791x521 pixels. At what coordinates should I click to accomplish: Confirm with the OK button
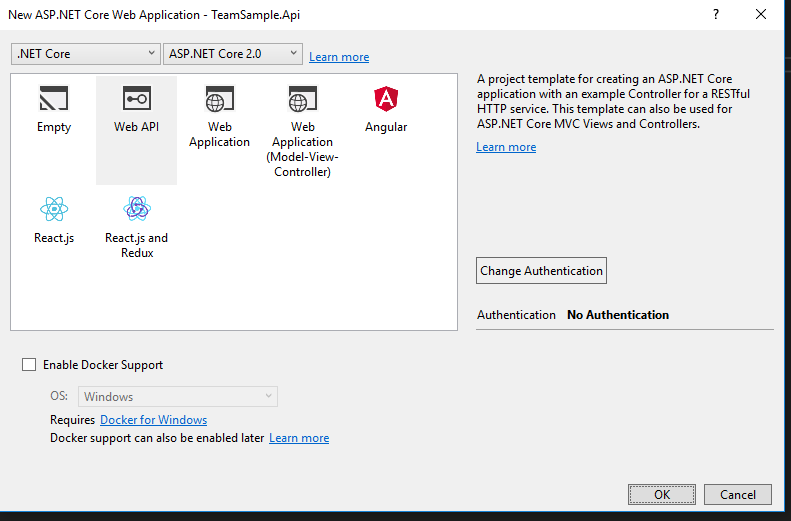tap(661, 494)
